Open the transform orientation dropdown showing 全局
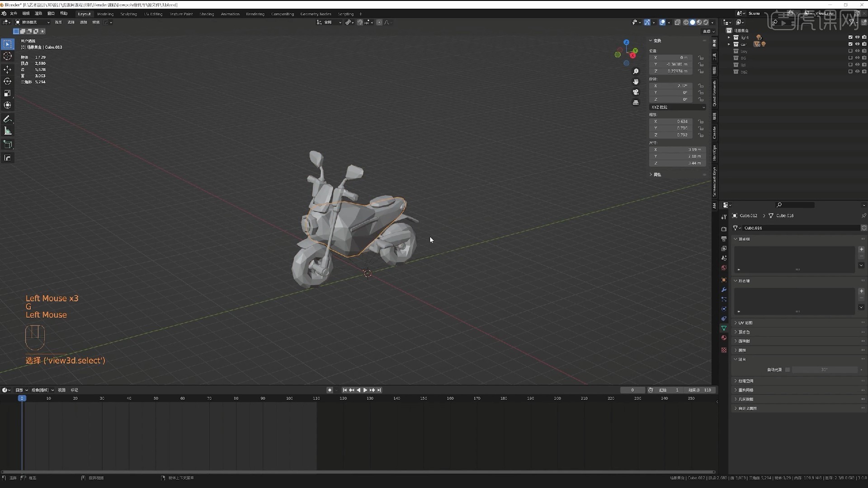Screen dimensions: 868x488 coord(329,22)
